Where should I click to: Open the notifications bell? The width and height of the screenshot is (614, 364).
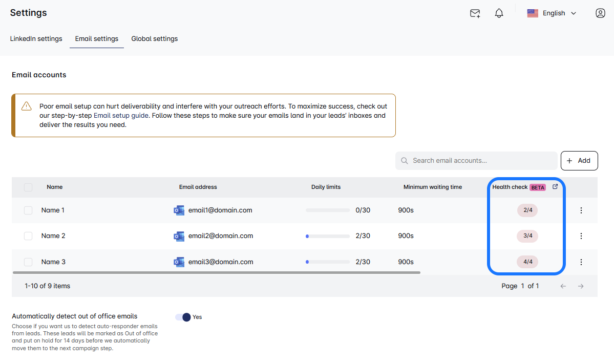499,13
